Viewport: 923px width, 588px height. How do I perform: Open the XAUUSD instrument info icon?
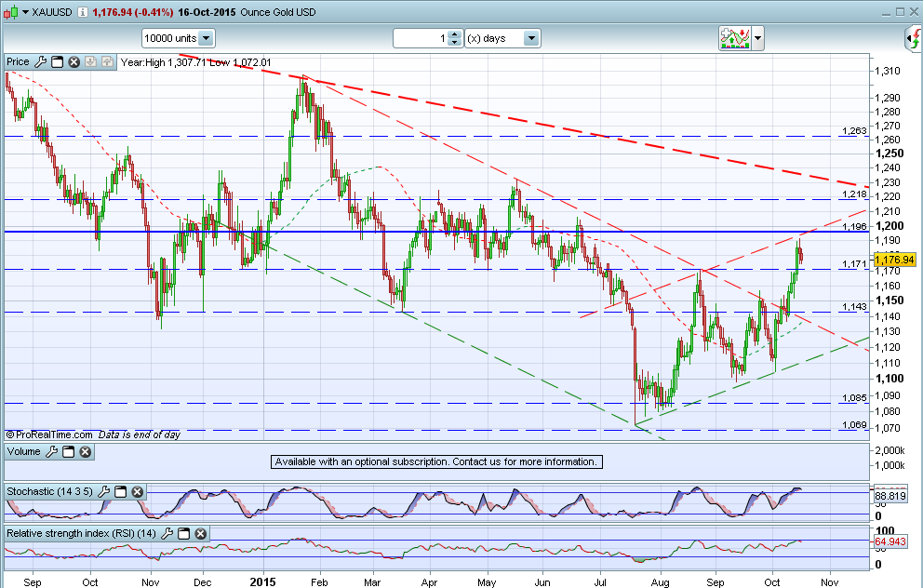[x=83, y=12]
